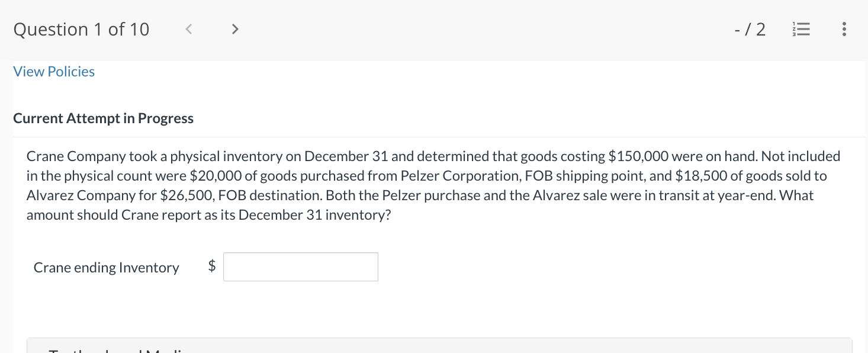The height and width of the screenshot is (353, 868).
Task: Open the three-dot more options menu
Action: [844, 29]
